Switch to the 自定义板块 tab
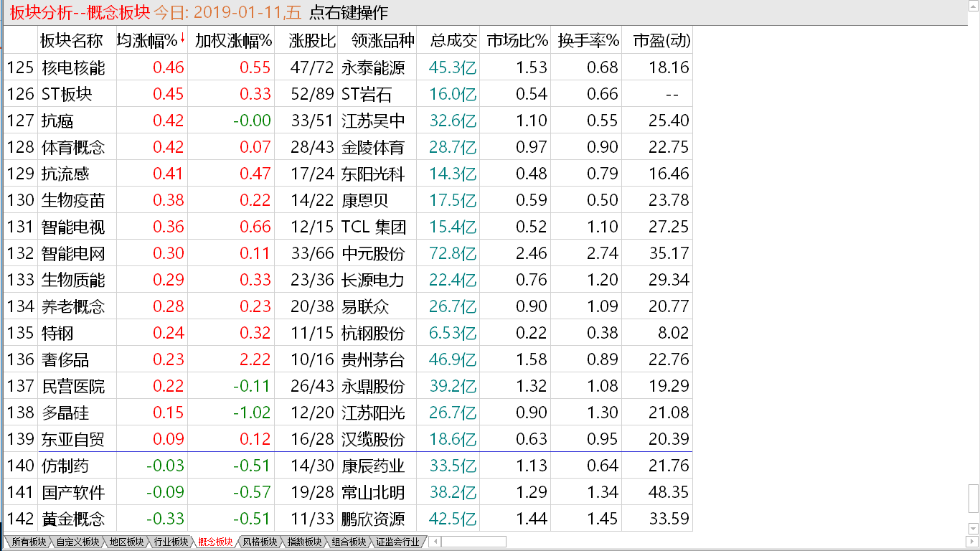This screenshot has width=980, height=551. coord(77,542)
